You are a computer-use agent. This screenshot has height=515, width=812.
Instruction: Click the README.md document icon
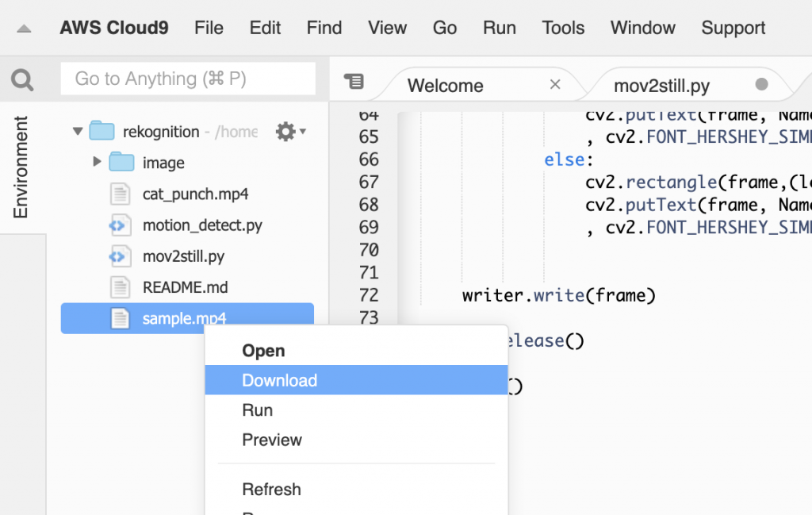(120, 287)
